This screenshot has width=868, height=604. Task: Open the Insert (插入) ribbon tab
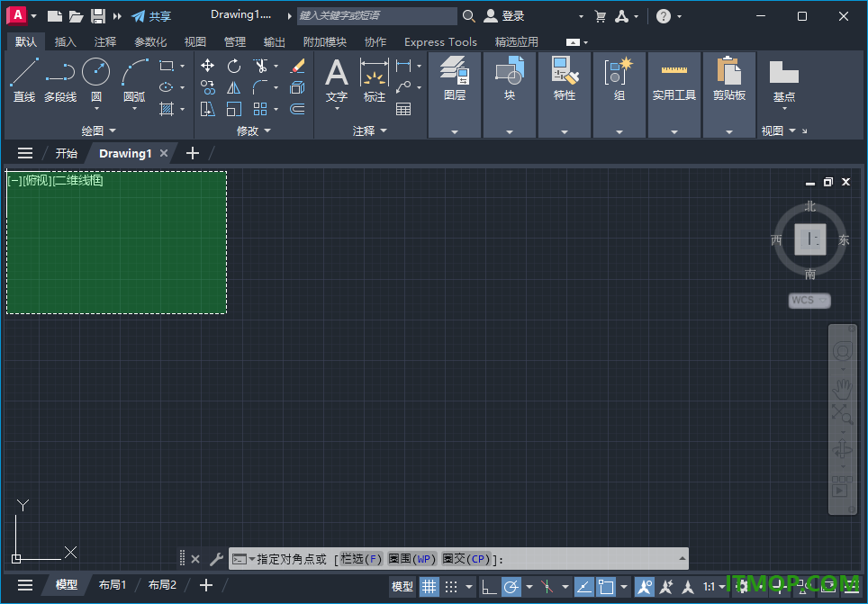tap(65, 41)
